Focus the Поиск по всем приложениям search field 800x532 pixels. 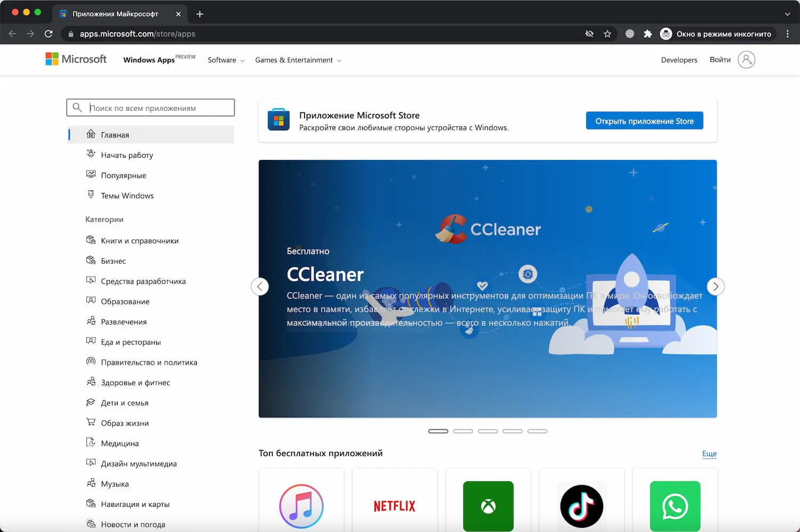pyautogui.click(x=150, y=108)
